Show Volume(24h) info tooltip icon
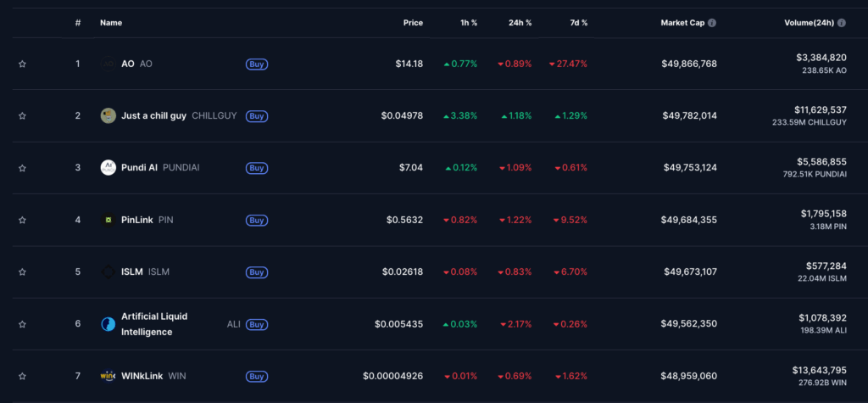Image resolution: width=868 pixels, height=403 pixels. tap(842, 23)
